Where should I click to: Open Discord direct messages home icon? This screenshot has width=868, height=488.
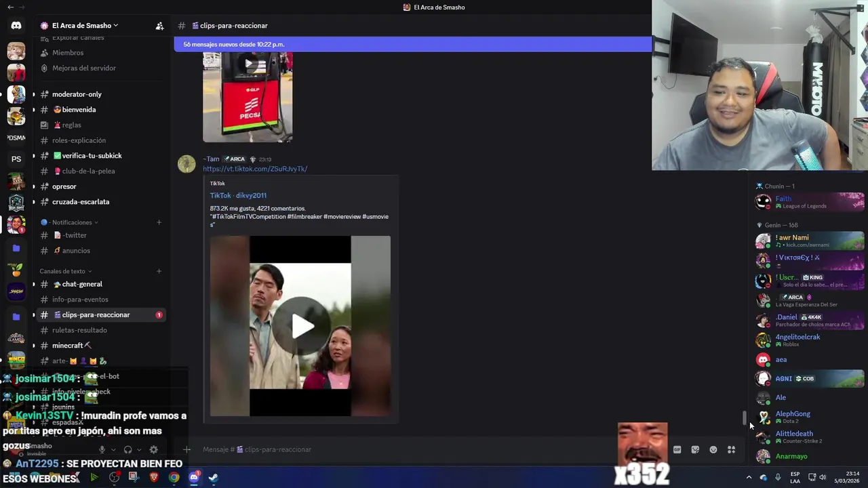click(16, 26)
